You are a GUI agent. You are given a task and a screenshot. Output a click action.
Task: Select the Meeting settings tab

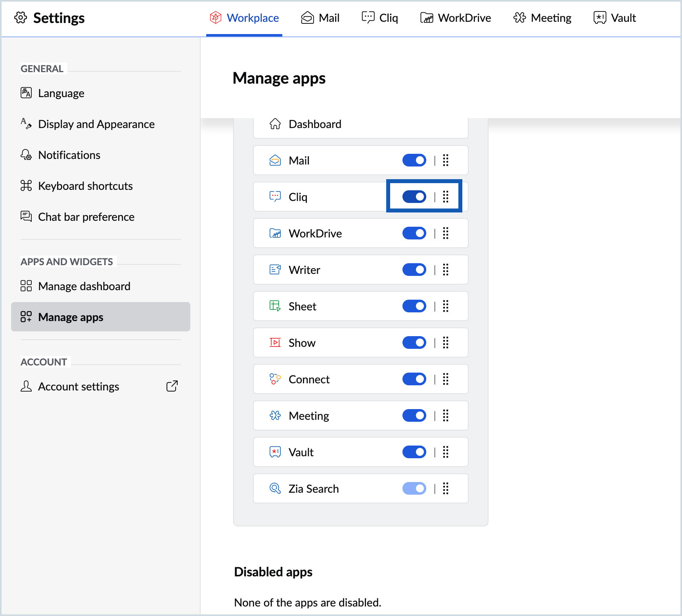coord(542,18)
